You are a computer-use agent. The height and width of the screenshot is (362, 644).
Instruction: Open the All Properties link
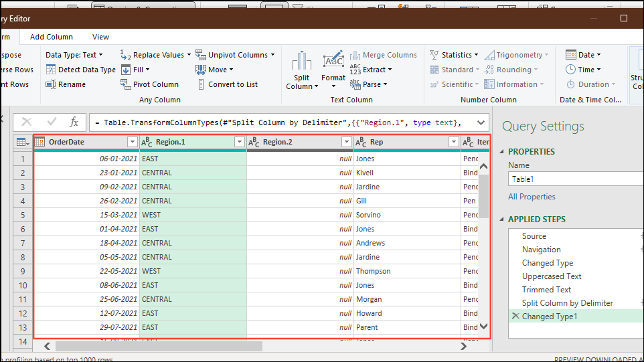coord(532,197)
